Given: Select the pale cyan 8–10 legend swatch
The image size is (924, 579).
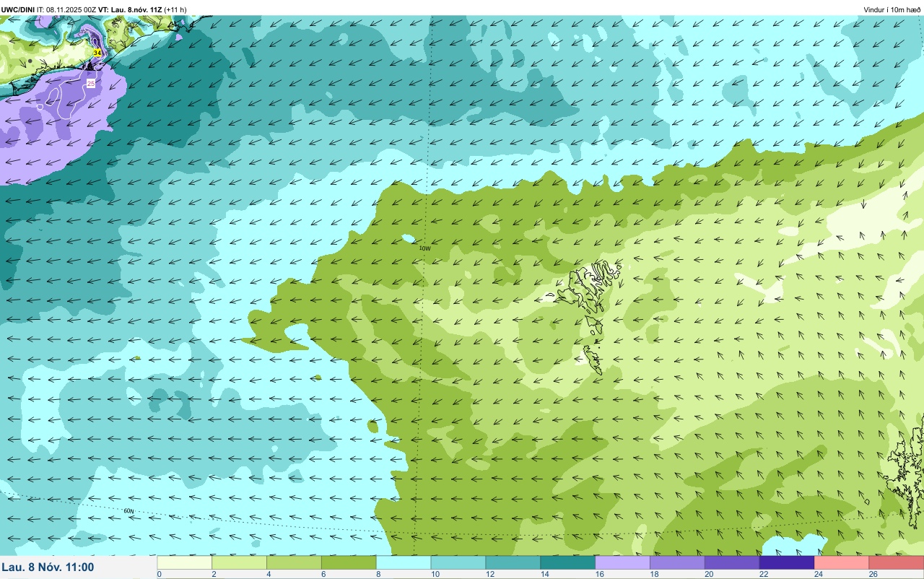Looking at the screenshot, I should point(404,562).
